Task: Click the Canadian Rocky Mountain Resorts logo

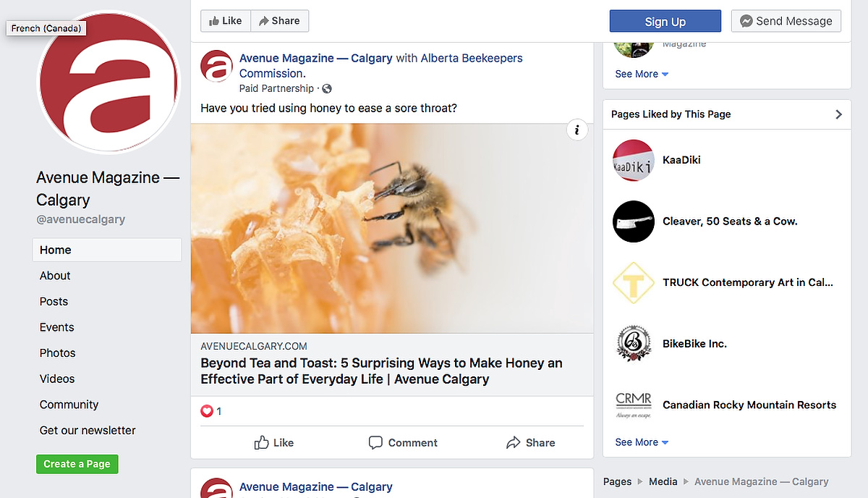Action: (x=633, y=405)
